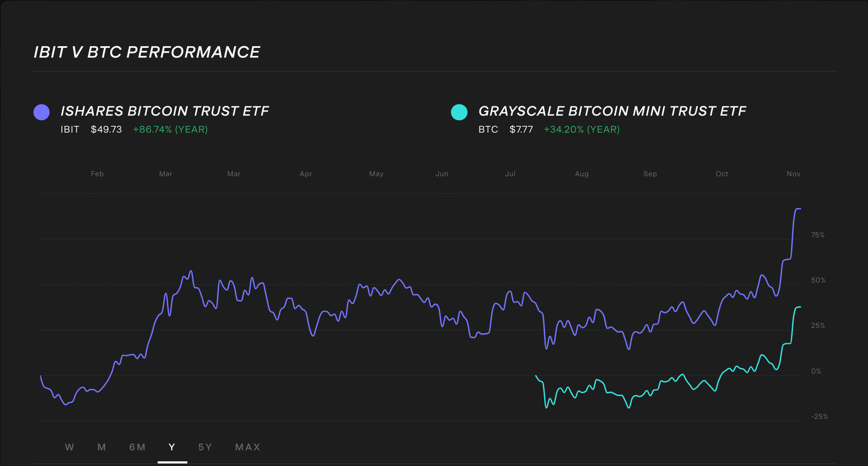The height and width of the screenshot is (466, 868).
Task: Select the Y yearly timeframe
Action: (171, 447)
